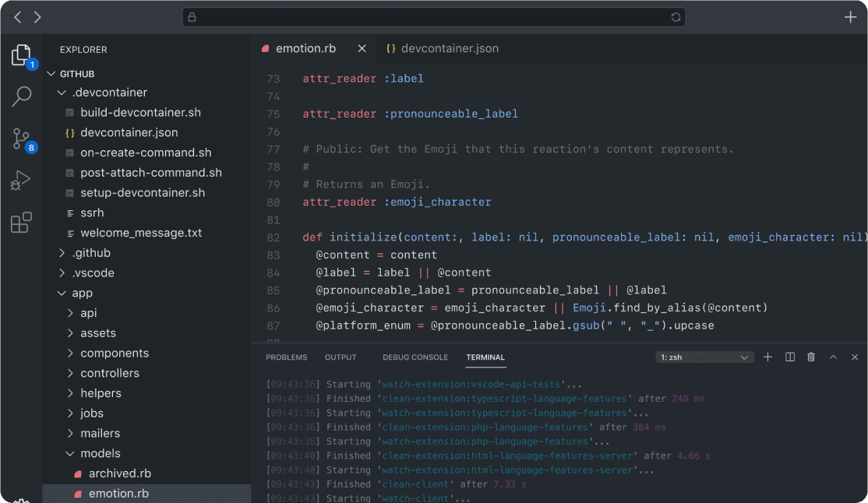Expand the controllers folder
The image size is (868, 503).
71,373
